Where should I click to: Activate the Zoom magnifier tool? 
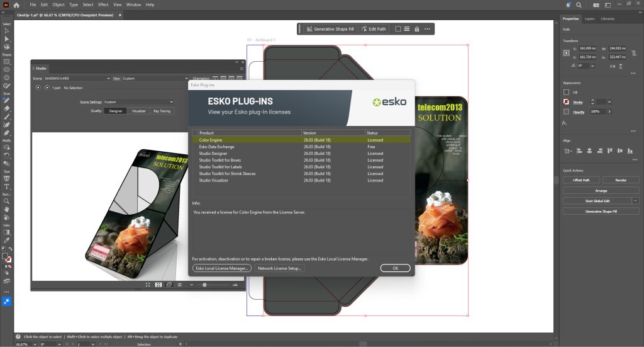tap(6, 202)
